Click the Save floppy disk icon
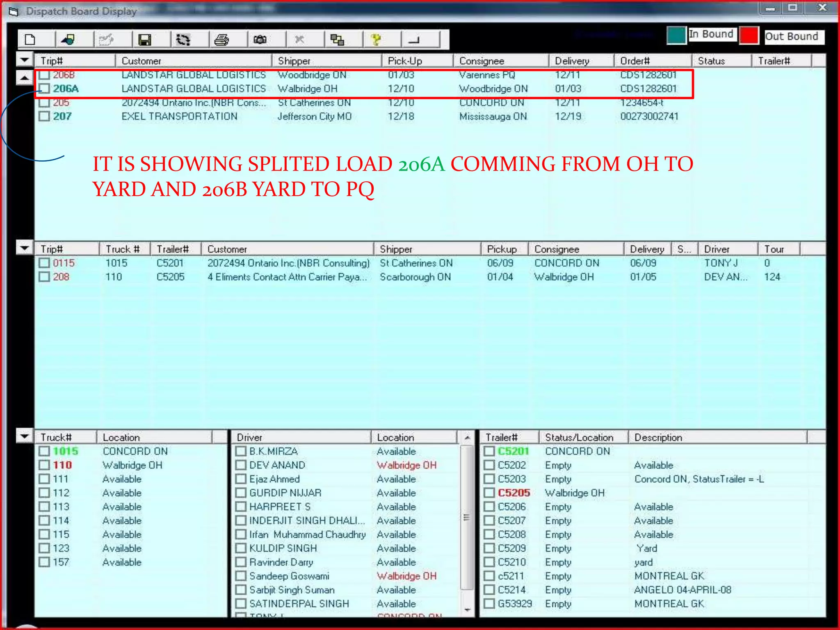Image resolution: width=840 pixels, height=630 pixels. click(x=144, y=40)
